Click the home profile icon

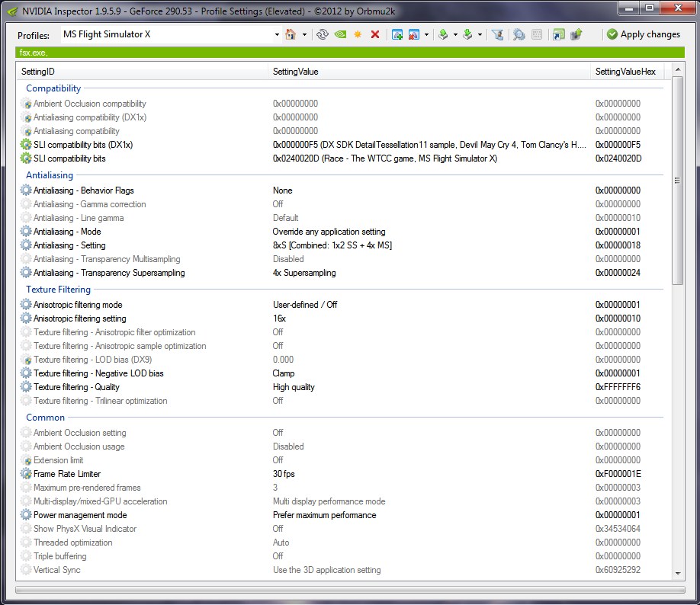pyautogui.click(x=291, y=34)
